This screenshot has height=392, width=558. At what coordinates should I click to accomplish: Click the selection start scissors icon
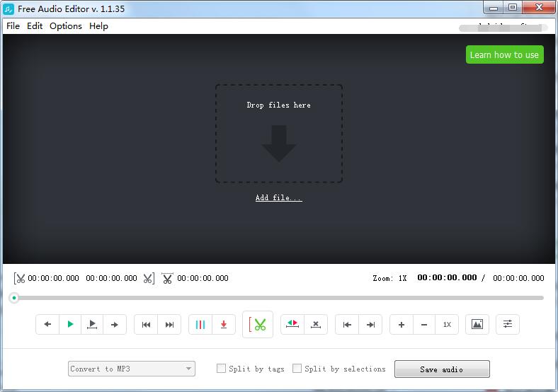tap(20, 278)
